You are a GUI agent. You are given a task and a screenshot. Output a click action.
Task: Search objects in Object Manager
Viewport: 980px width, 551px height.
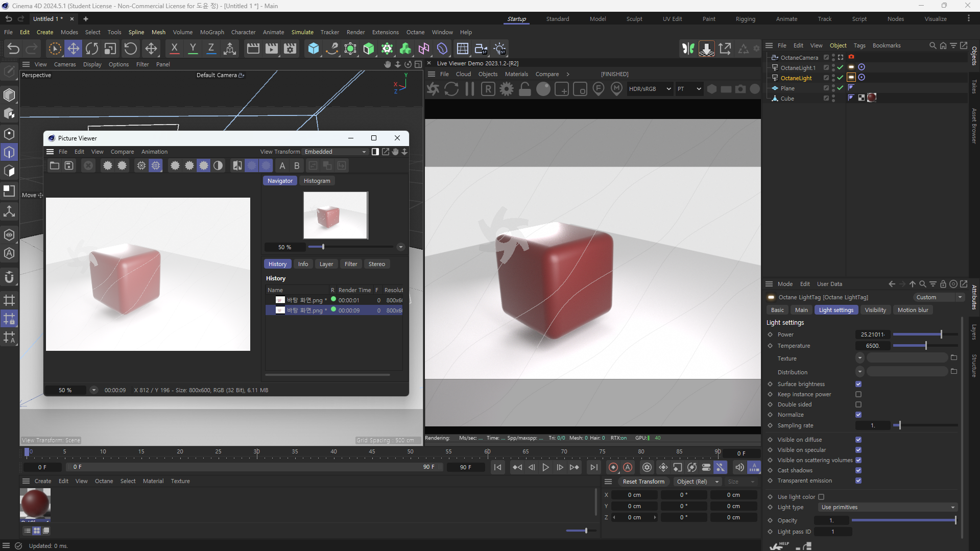coord(933,45)
